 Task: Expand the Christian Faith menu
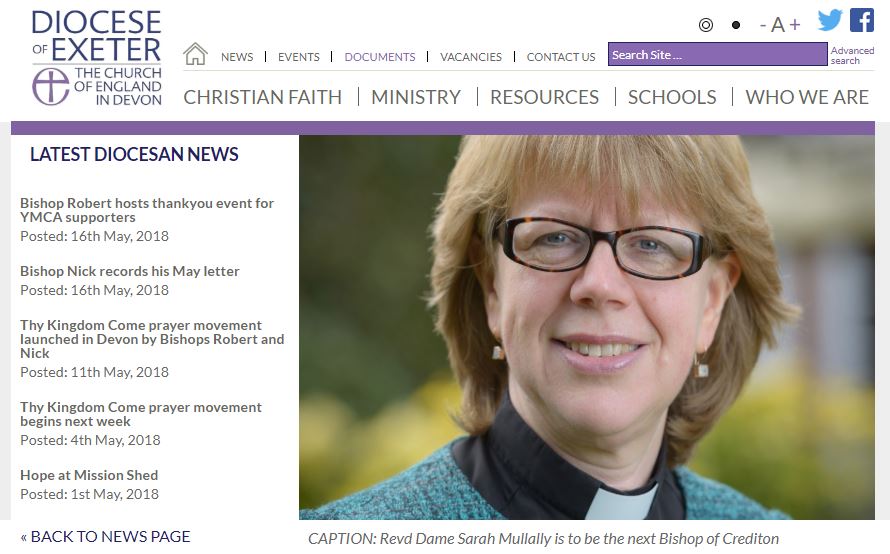pyautogui.click(x=263, y=97)
